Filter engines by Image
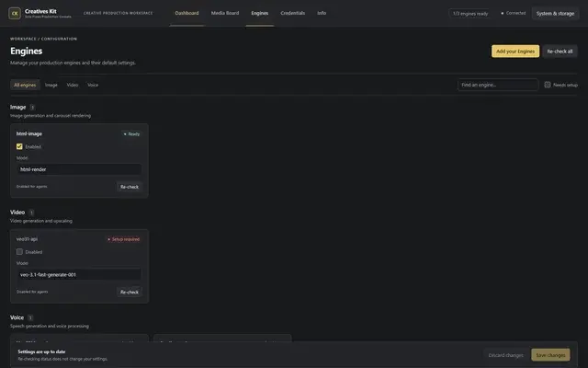Image resolution: width=588 pixels, height=368 pixels. (51, 85)
